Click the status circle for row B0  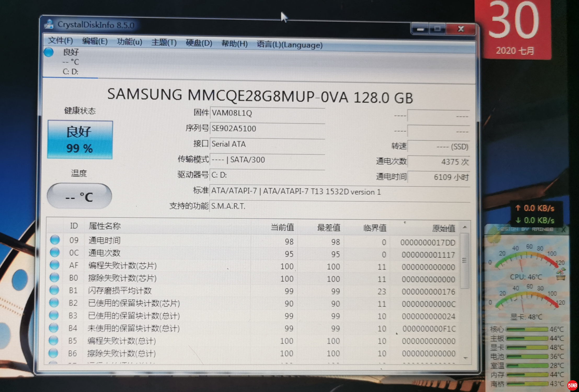54,277
